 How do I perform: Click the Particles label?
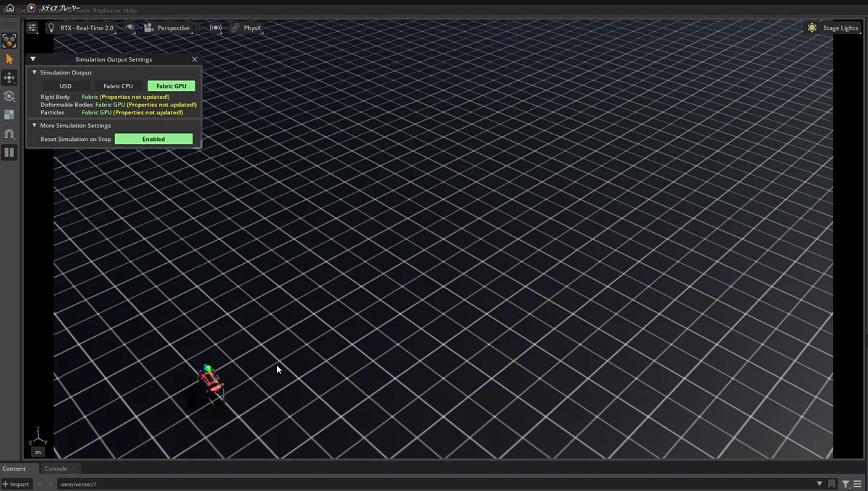[x=52, y=113]
